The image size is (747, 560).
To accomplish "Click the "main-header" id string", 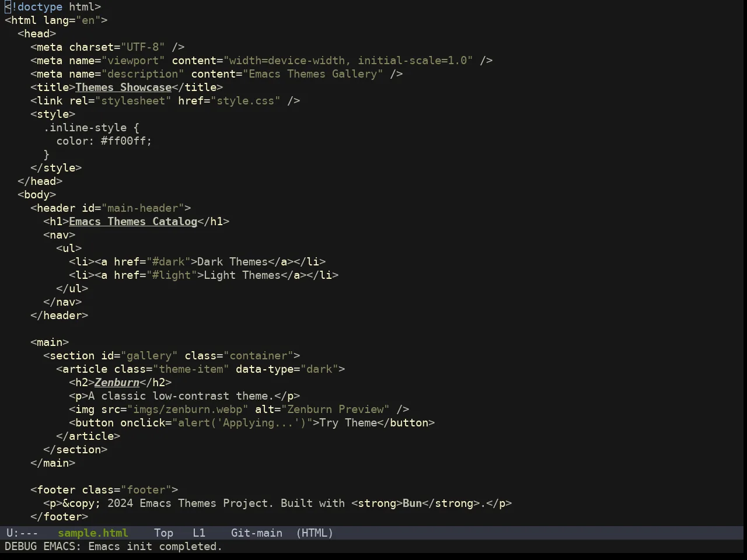I will (143, 208).
